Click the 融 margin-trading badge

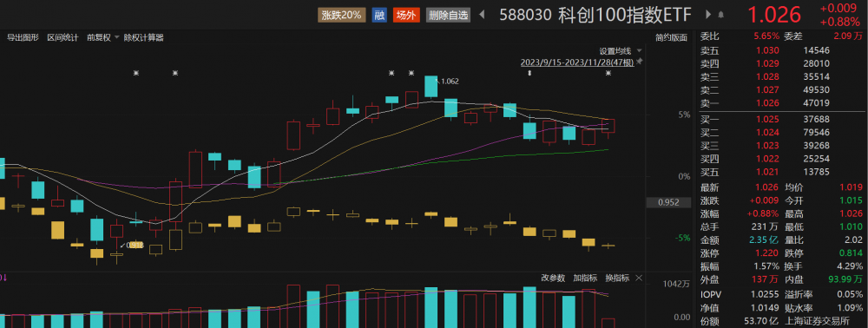[x=379, y=15]
